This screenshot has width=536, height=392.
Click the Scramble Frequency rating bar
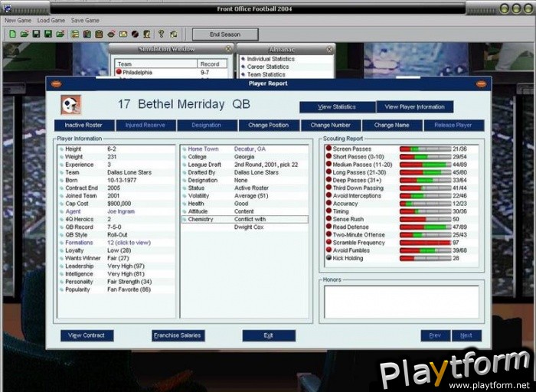(425, 242)
